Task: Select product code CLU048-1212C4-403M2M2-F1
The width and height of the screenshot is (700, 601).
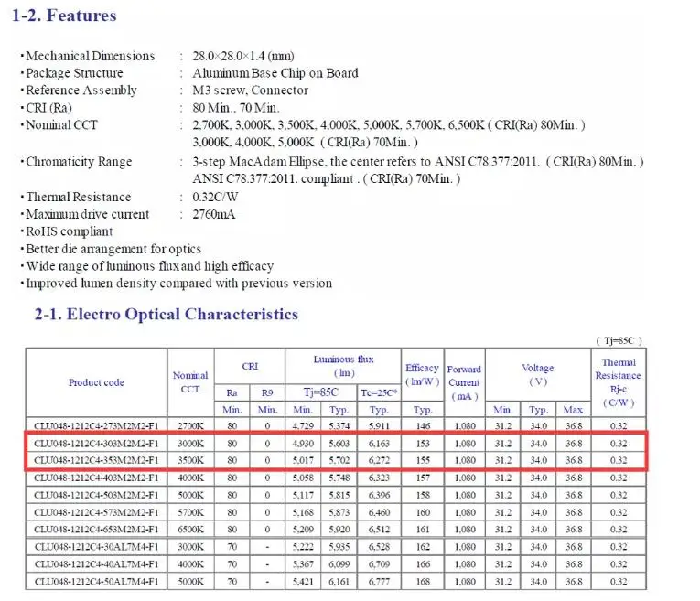Action: [96, 478]
